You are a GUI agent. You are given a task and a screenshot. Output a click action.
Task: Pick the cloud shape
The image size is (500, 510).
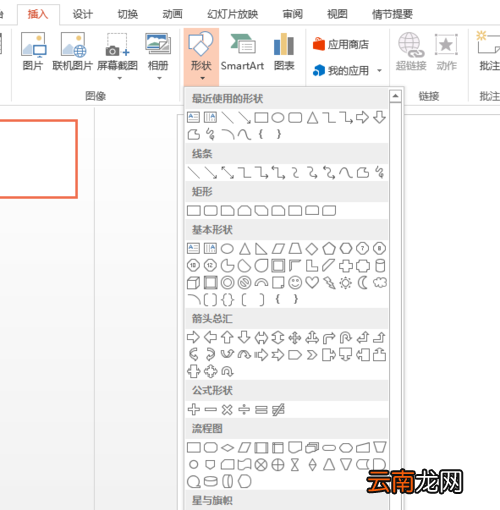tap(380, 283)
